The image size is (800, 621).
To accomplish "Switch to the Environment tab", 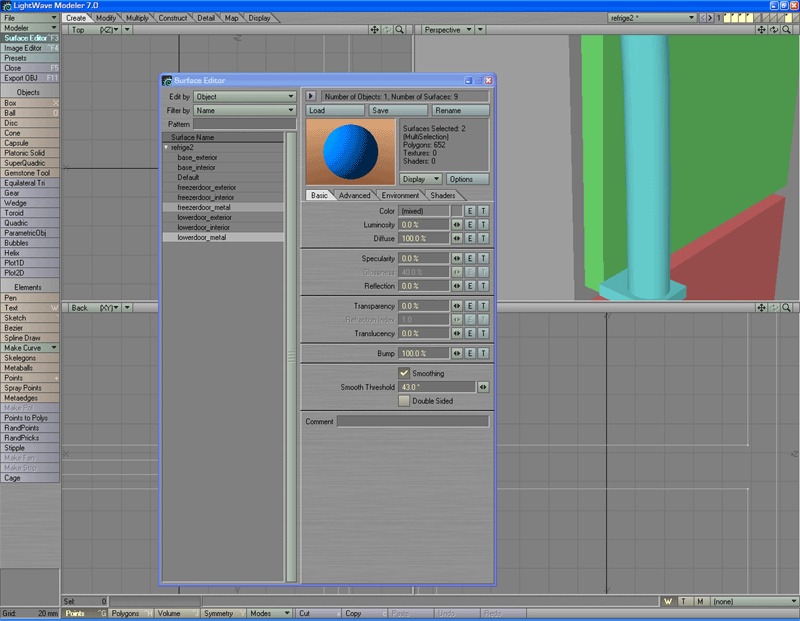I will pos(400,195).
